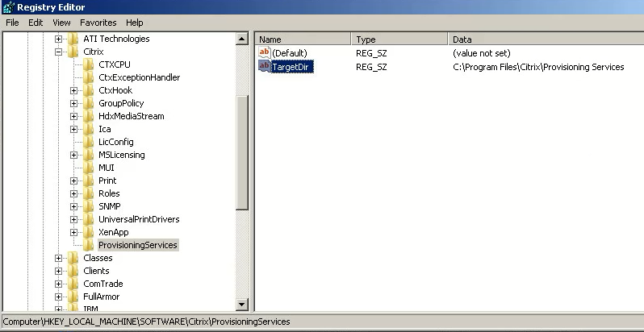This screenshot has height=332, width=644.
Task: Click the CTXCPU folder icon
Action: tap(89, 64)
